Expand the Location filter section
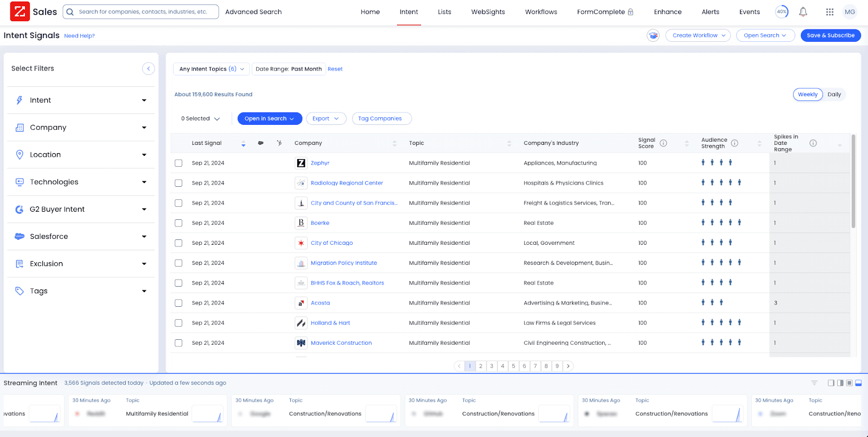This screenshot has width=868, height=437. tap(81, 155)
